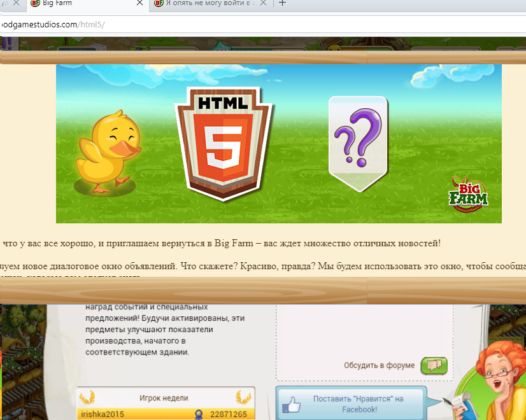Open a new browser tab with plus button

283,3
